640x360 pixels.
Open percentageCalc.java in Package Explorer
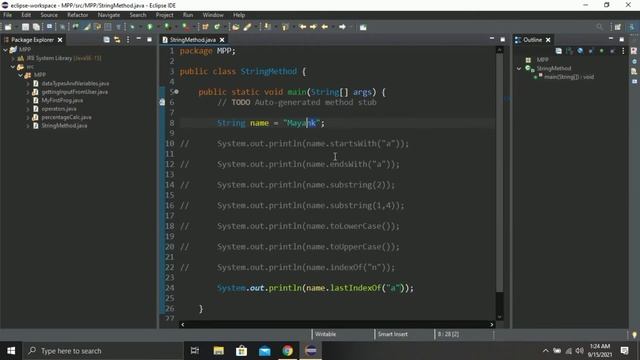tap(66, 117)
